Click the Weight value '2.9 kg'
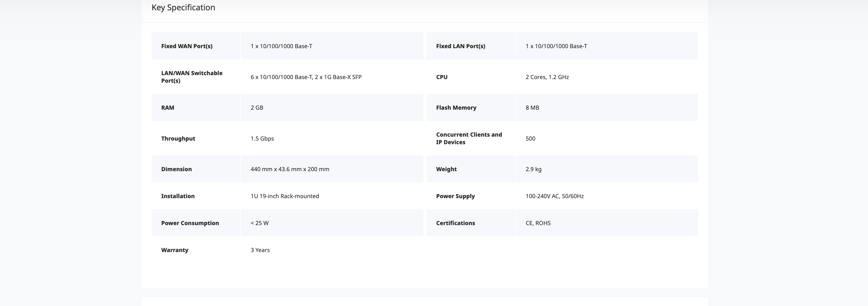 click(533, 169)
